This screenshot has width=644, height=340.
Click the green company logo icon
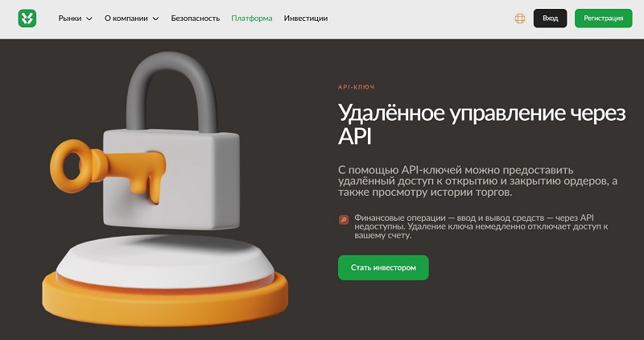tap(27, 19)
